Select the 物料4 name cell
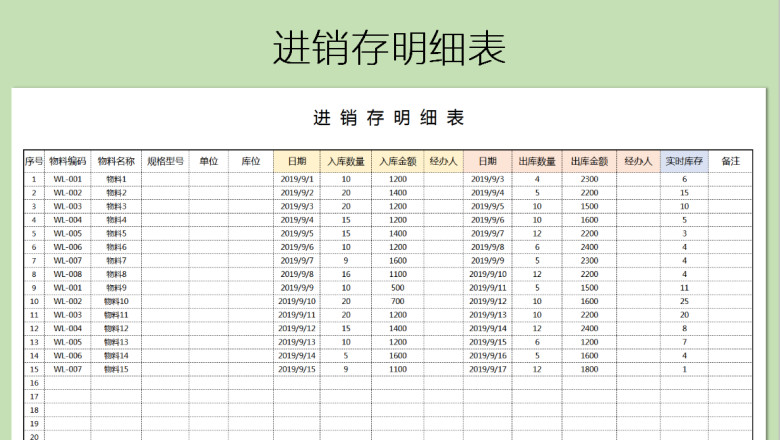The image size is (780, 440). coord(116,220)
